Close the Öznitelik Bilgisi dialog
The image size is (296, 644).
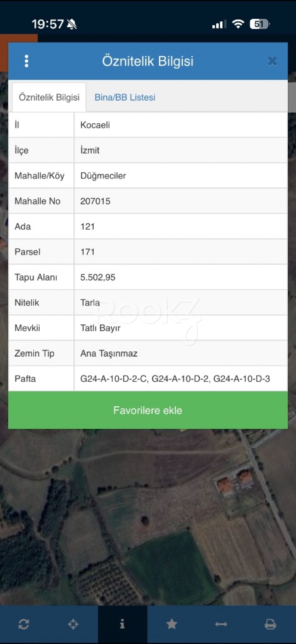272,61
